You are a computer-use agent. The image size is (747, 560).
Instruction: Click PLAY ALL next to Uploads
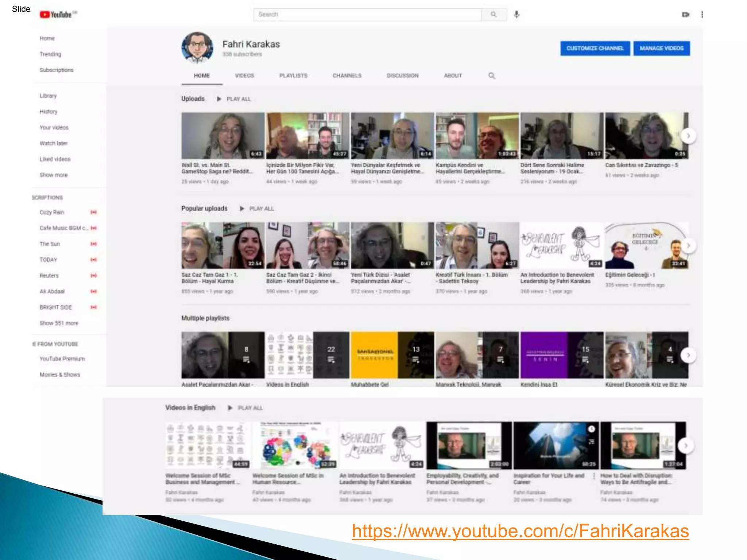click(x=239, y=99)
